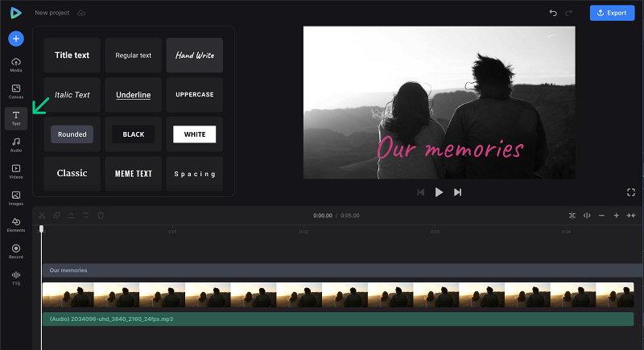This screenshot has width=644, height=350.
Task: Duplicate the selected timeline item
Action: pos(56,215)
